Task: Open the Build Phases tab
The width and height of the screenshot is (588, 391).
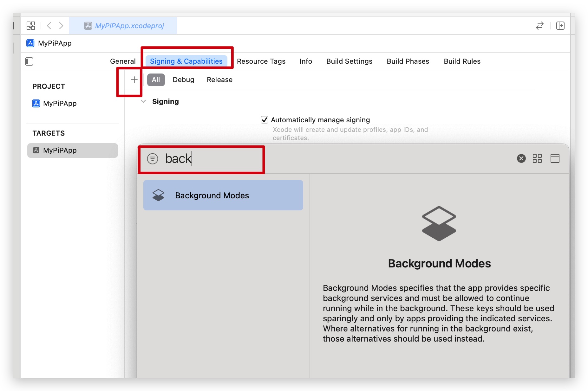Action: (408, 61)
